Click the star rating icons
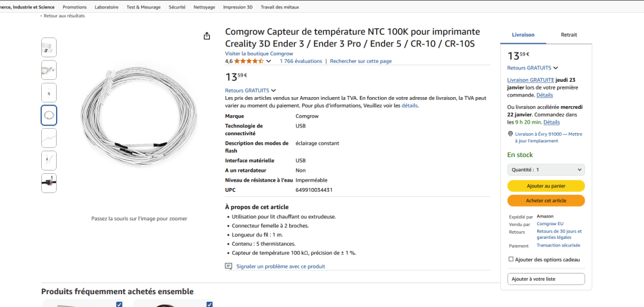Viewport: 644px width, 307px height. click(248, 61)
